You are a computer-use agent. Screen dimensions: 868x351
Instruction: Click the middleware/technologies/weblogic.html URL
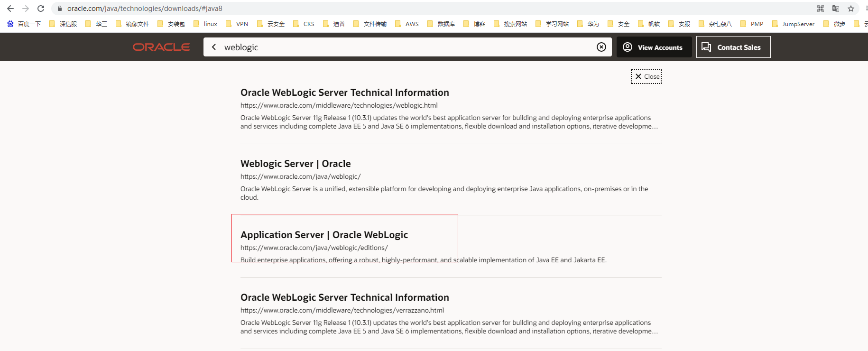[x=339, y=105]
